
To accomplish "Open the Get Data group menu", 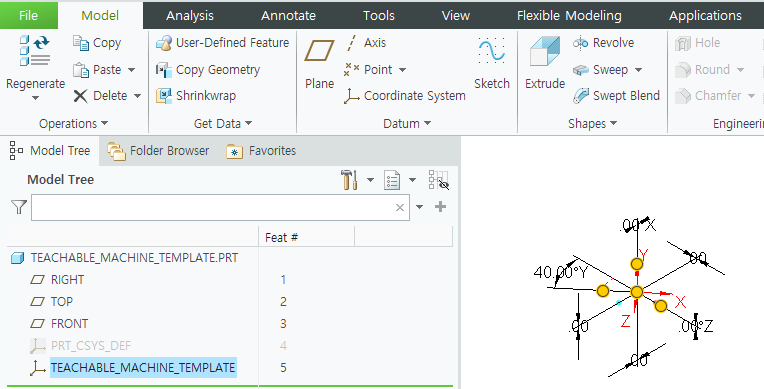I will tap(223, 124).
